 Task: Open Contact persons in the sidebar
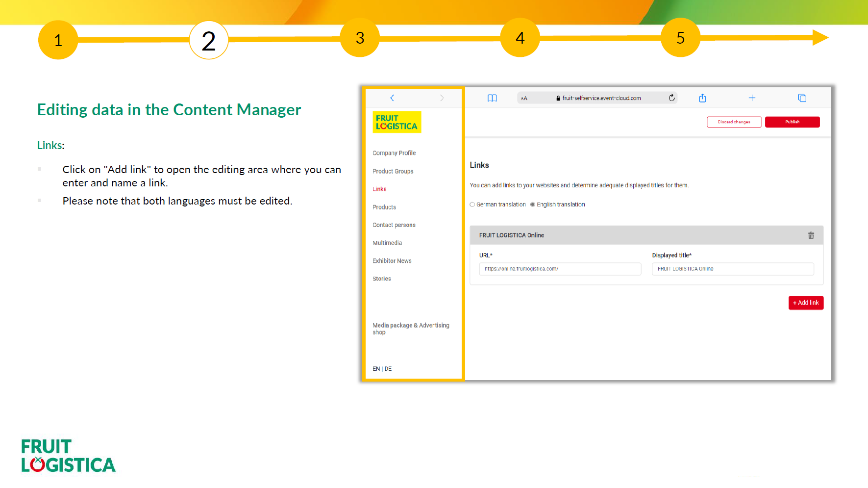(x=394, y=225)
